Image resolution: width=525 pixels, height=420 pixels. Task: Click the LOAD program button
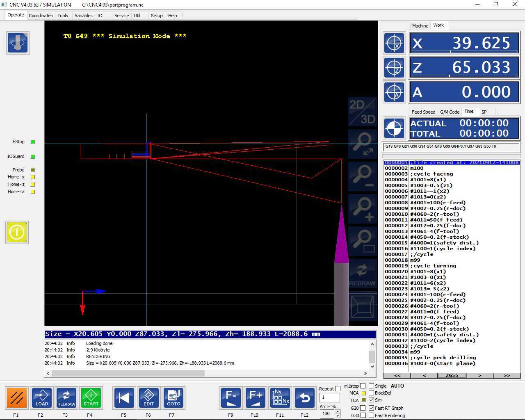pos(42,398)
